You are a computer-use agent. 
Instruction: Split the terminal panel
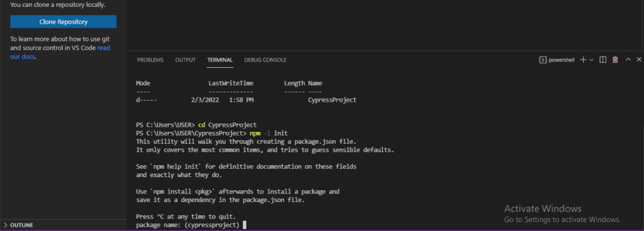pos(603,60)
